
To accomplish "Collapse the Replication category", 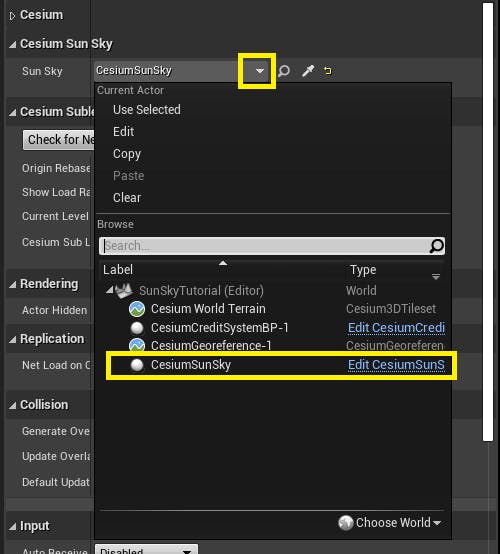I will tap(12, 340).
